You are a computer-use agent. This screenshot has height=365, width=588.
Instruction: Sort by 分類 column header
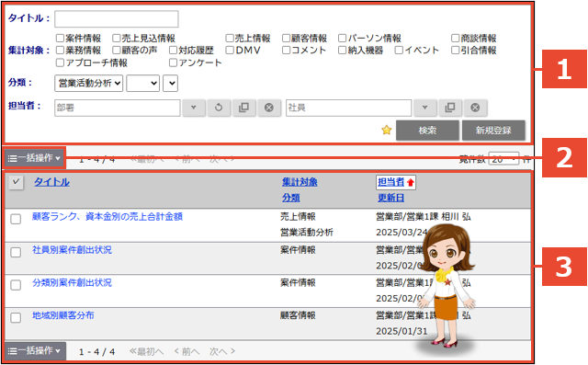point(291,198)
